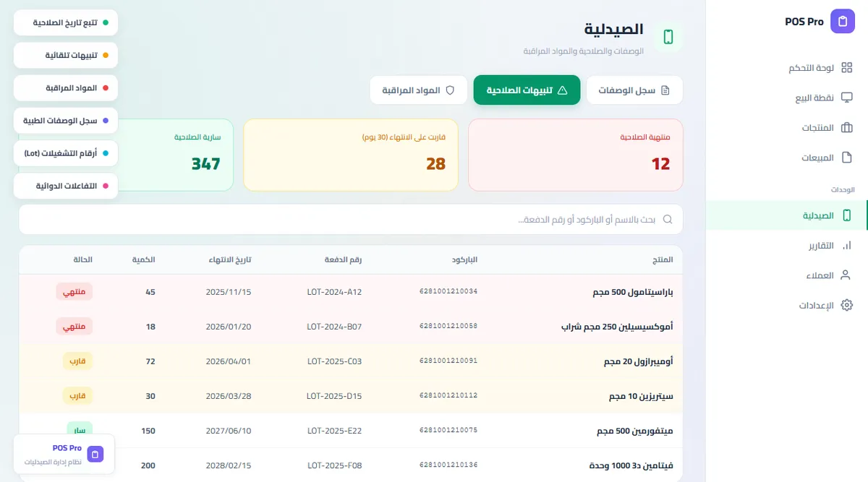Image resolution: width=868 pixels, height=482 pixels.
Task: Click the customers person icon
Action: (x=846, y=275)
